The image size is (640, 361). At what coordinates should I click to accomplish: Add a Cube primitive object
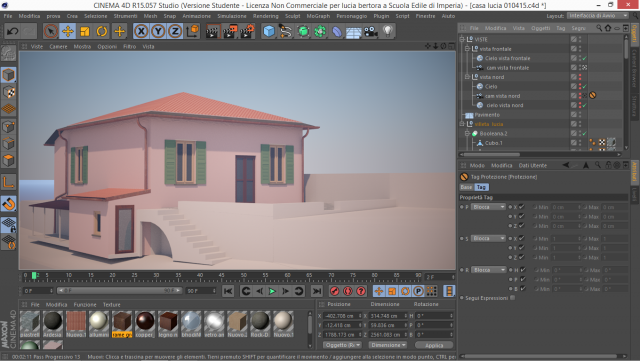click(x=269, y=31)
